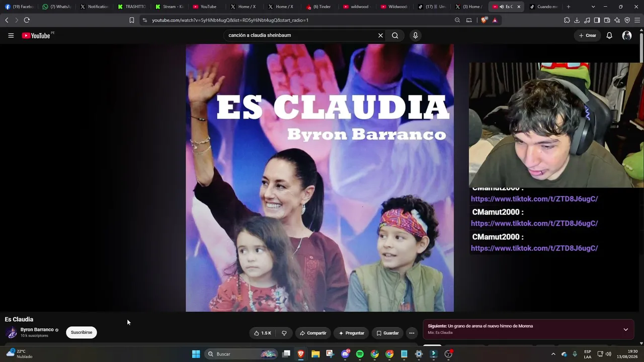The image size is (644, 362).
Task: Click the Crear button
Action: tap(587, 35)
